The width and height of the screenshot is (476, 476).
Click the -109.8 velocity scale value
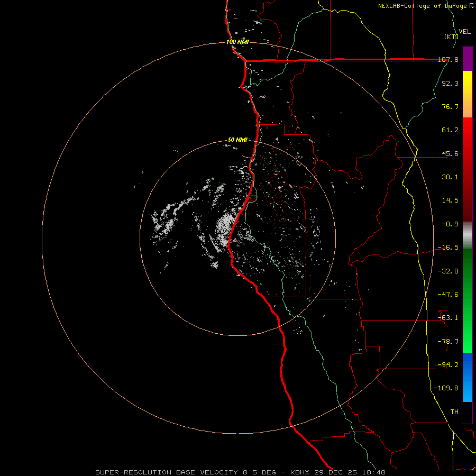tap(446, 388)
